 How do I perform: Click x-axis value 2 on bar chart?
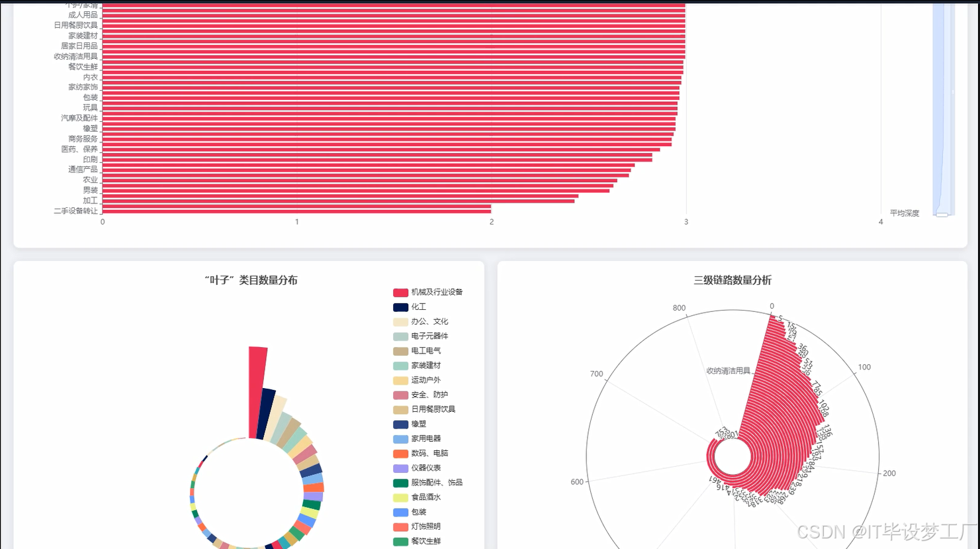coord(492,222)
